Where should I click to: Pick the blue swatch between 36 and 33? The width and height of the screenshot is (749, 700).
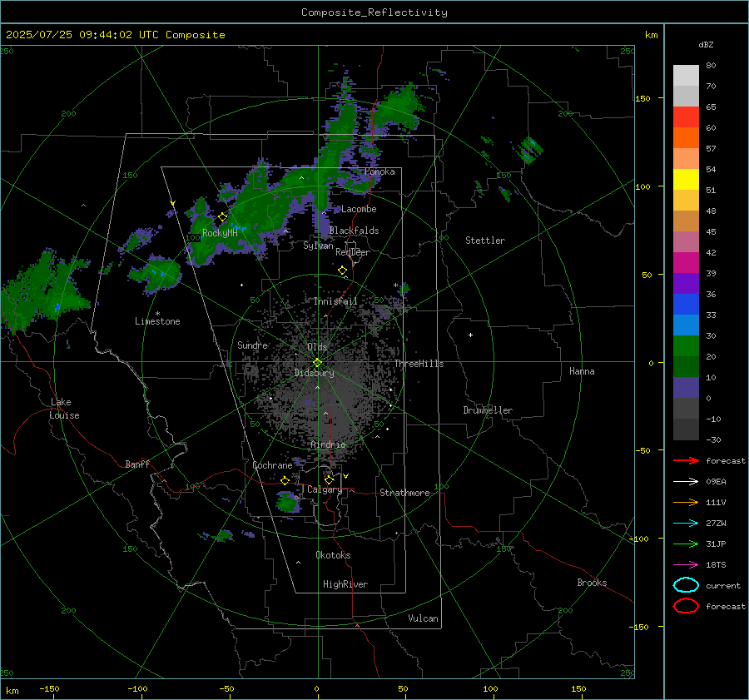[x=686, y=305]
